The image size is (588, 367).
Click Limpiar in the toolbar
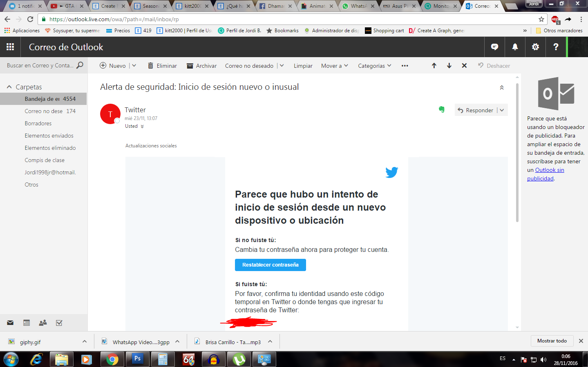tap(303, 66)
